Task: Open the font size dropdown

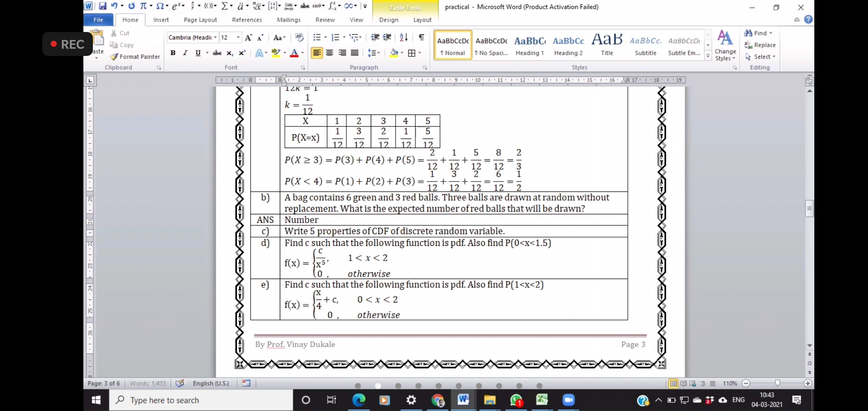Action: pos(238,37)
